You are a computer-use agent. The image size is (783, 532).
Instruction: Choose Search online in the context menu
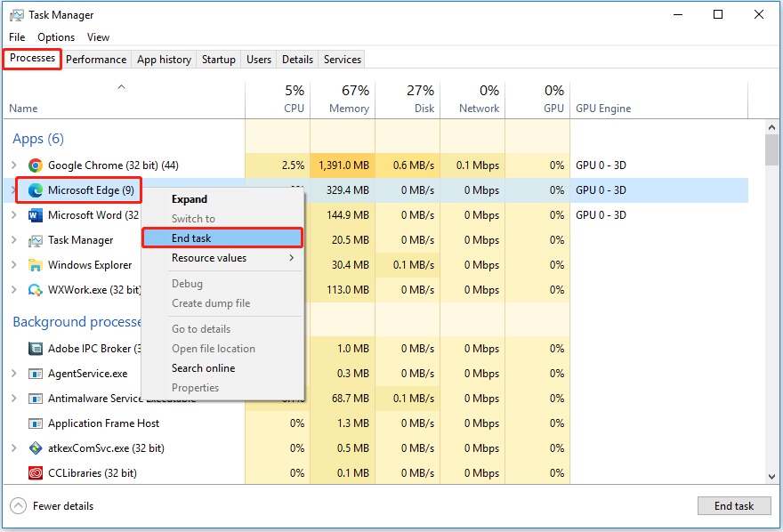(222, 368)
